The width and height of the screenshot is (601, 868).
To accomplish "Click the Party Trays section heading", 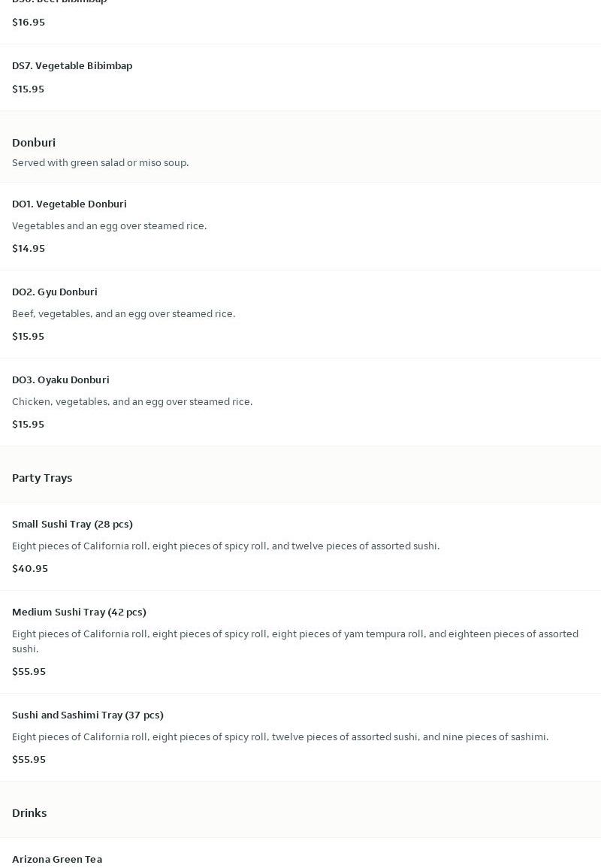I will (x=42, y=478).
